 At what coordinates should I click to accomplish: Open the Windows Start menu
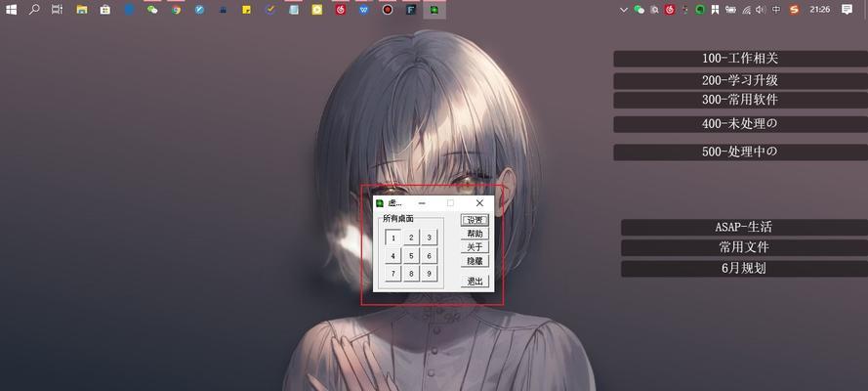(x=11, y=10)
